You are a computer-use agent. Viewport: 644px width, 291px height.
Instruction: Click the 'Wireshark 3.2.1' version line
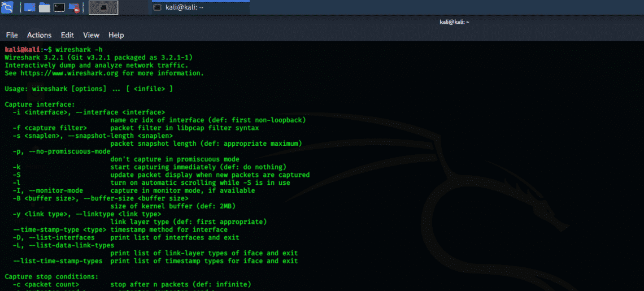[x=98, y=58]
